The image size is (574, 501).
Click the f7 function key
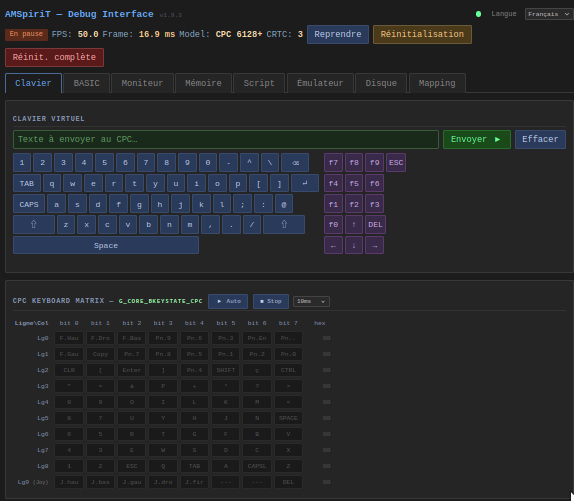[333, 162]
